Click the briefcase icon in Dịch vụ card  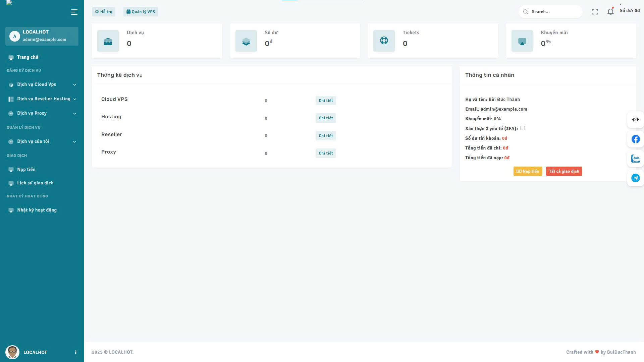pyautogui.click(x=108, y=41)
